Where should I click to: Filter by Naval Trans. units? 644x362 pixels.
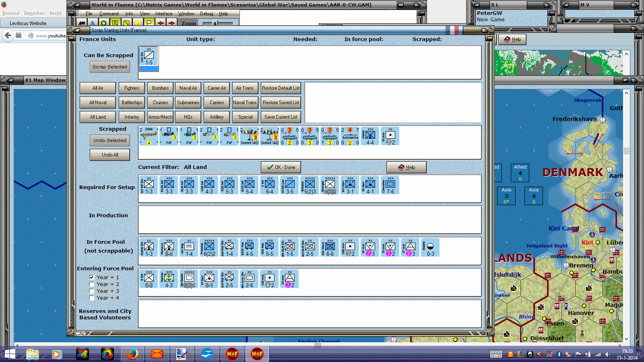pyautogui.click(x=245, y=103)
